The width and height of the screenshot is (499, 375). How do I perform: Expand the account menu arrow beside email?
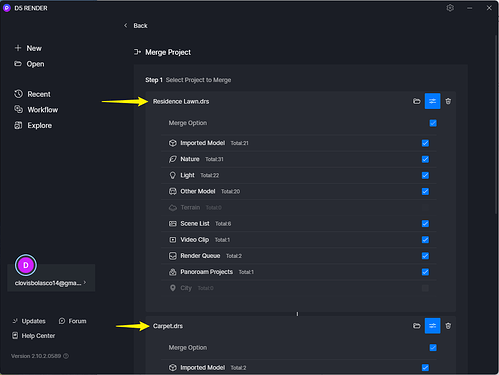tap(85, 283)
